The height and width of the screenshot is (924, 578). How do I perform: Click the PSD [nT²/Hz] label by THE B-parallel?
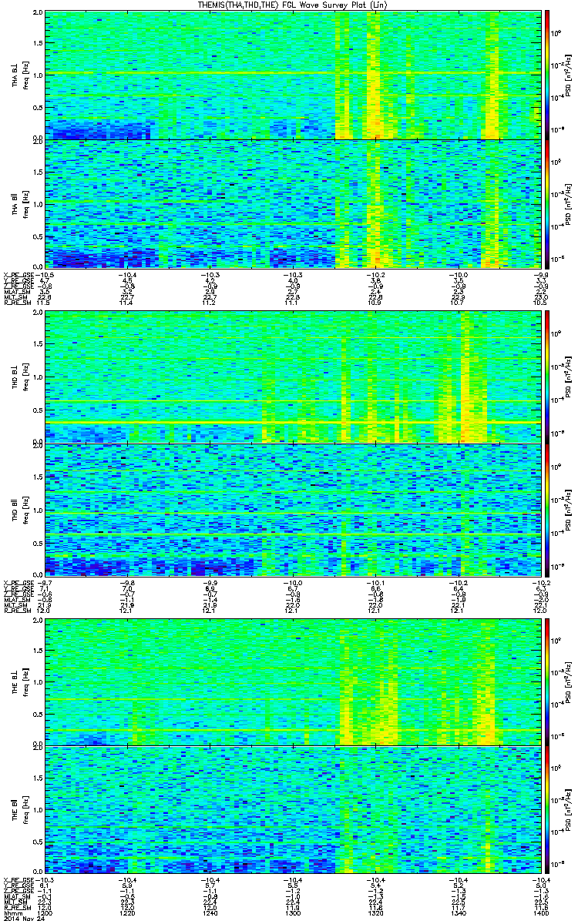click(569, 811)
